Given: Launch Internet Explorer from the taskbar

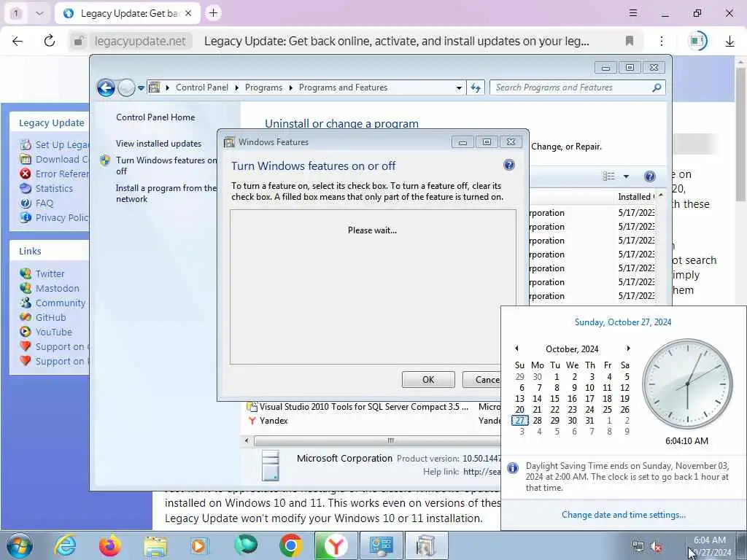Looking at the screenshot, I should [65, 545].
